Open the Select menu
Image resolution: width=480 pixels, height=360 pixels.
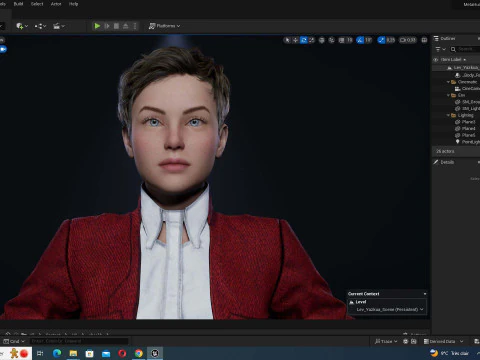pyautogui.click(x=37, y=4)
